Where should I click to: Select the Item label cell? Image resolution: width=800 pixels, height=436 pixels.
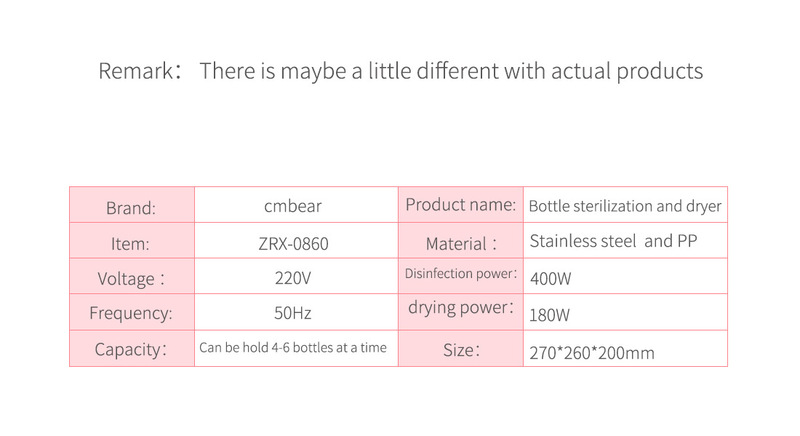[x=131, y=243]
